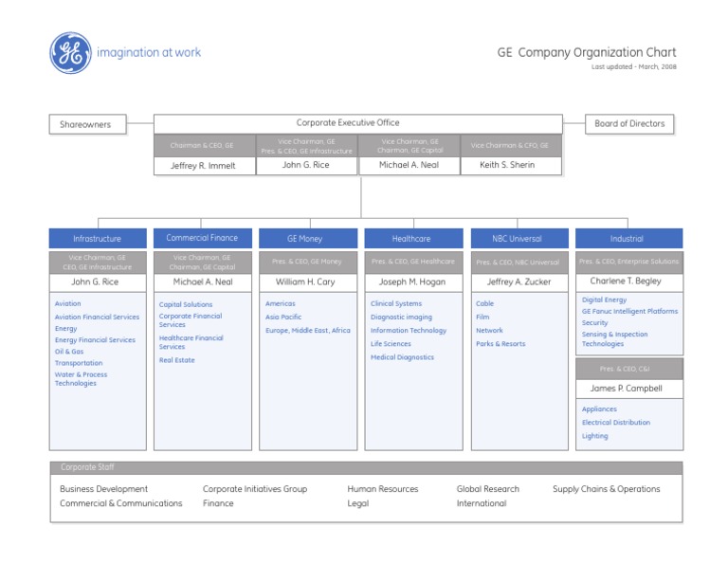Click the Aviation link under Infrastructure
This screenshot has width=728, height=563.
pyautogui.click(x=68, y=303)
